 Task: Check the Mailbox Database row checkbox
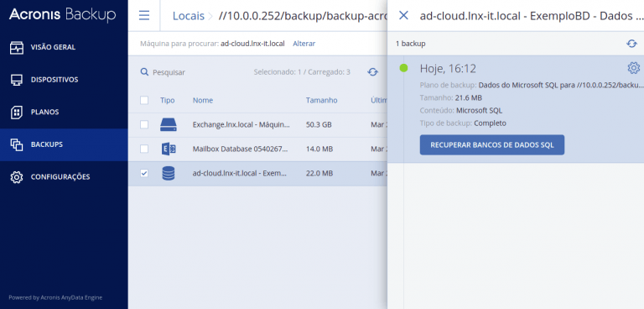(144, 149)
